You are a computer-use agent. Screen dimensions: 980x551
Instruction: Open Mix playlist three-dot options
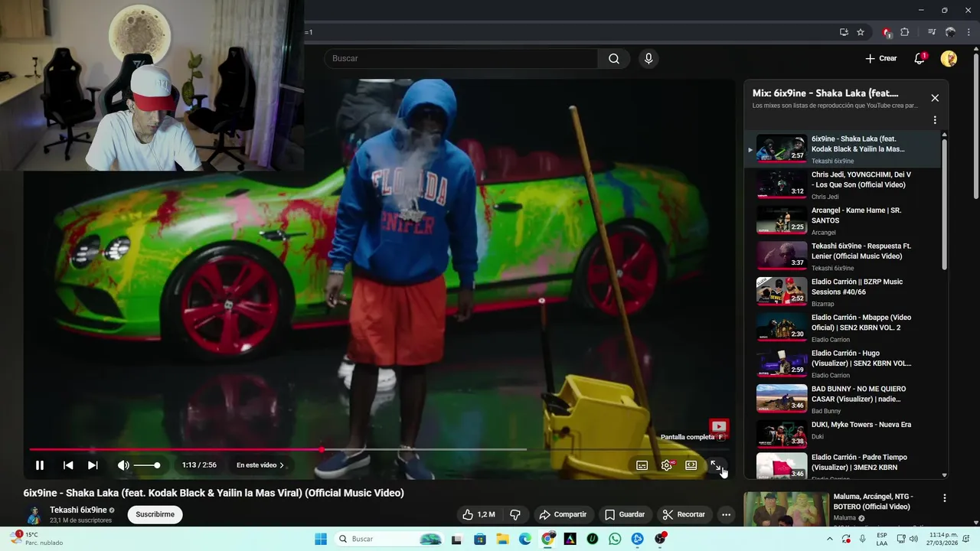935,120
